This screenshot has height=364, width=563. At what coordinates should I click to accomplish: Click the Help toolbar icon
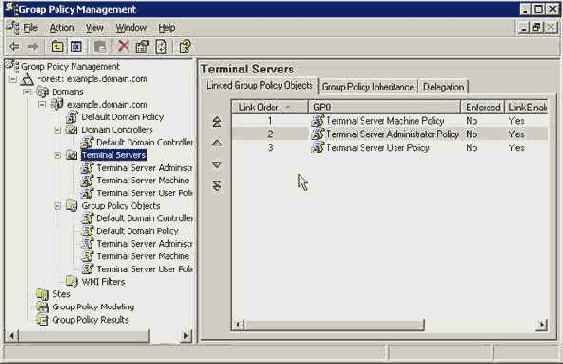point(185,47)
